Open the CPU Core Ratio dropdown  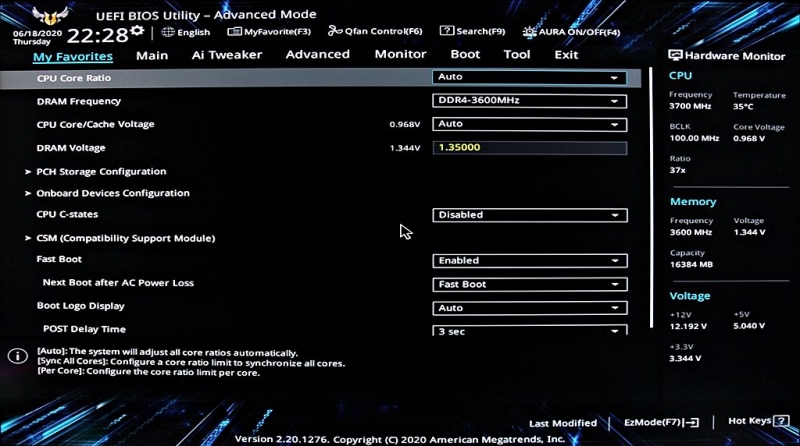[529, 77]
